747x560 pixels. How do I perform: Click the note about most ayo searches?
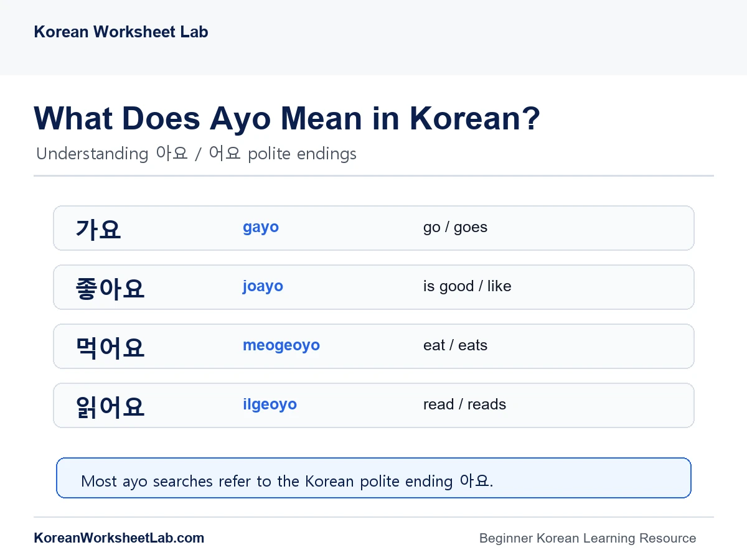374,478
